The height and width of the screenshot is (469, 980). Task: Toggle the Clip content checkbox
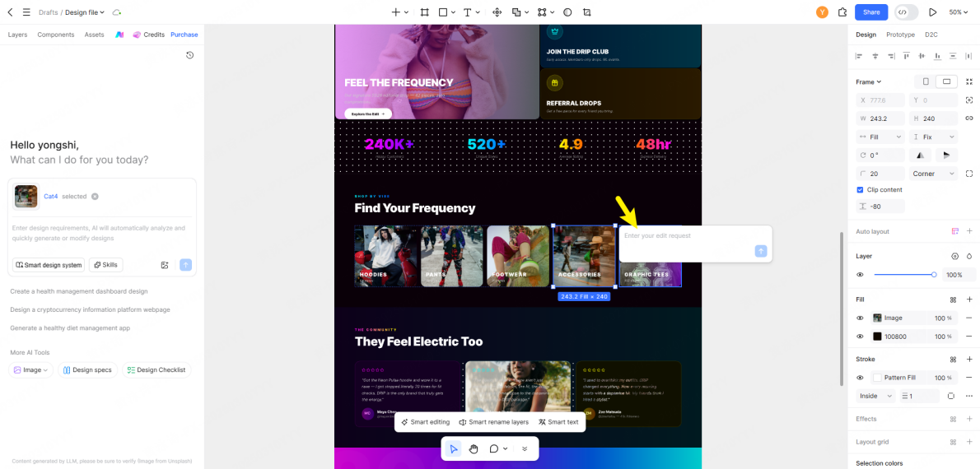click(x=860, y=189)
